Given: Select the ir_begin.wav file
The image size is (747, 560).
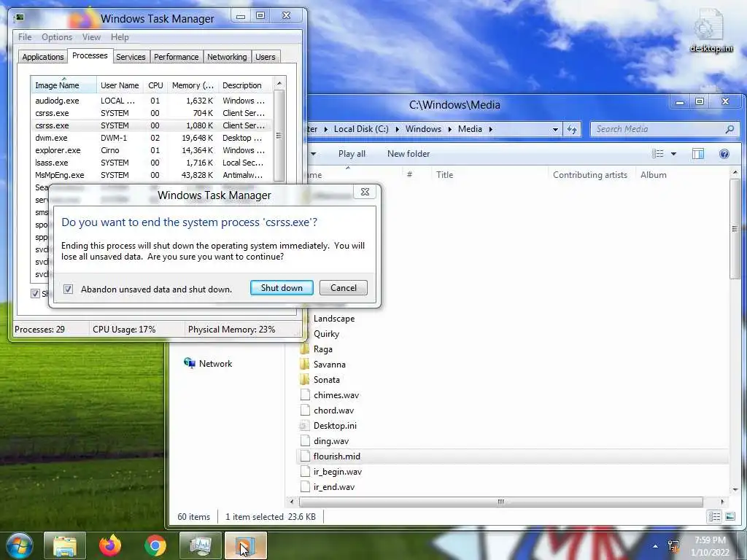Looking at the screenshot, I should (331, 472).
